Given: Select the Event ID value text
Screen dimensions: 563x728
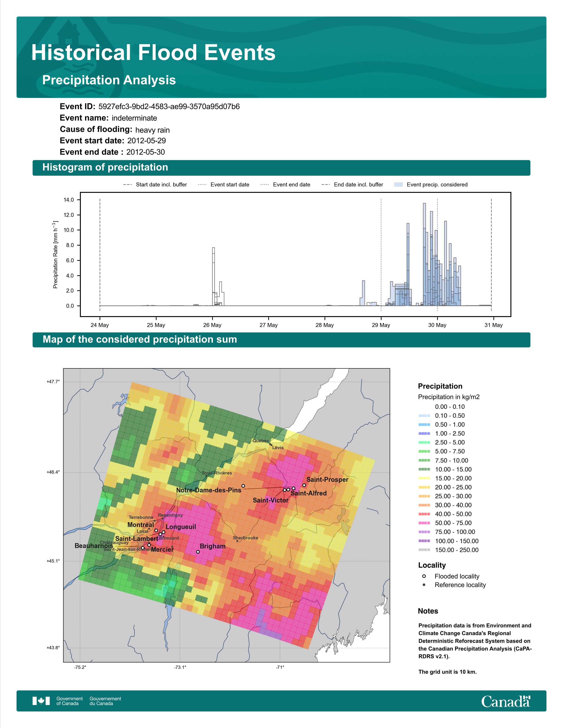Looking at the screenshot, I should click(169, 107).
